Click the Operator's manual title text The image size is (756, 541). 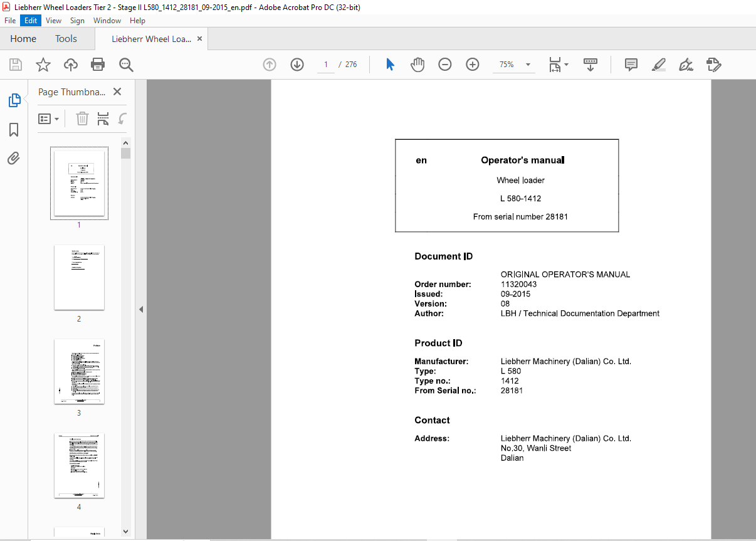click(x=523, y=160)
